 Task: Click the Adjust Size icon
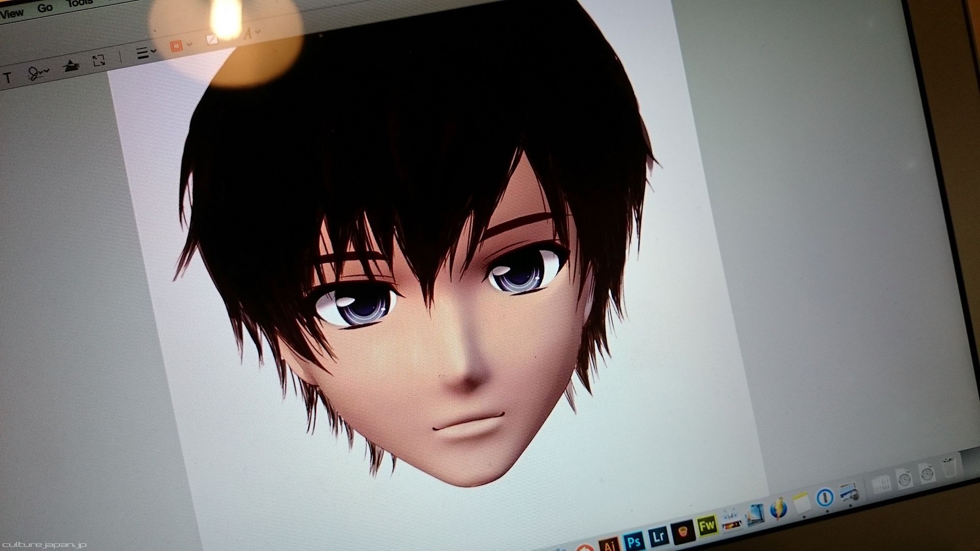pos(99,61)
